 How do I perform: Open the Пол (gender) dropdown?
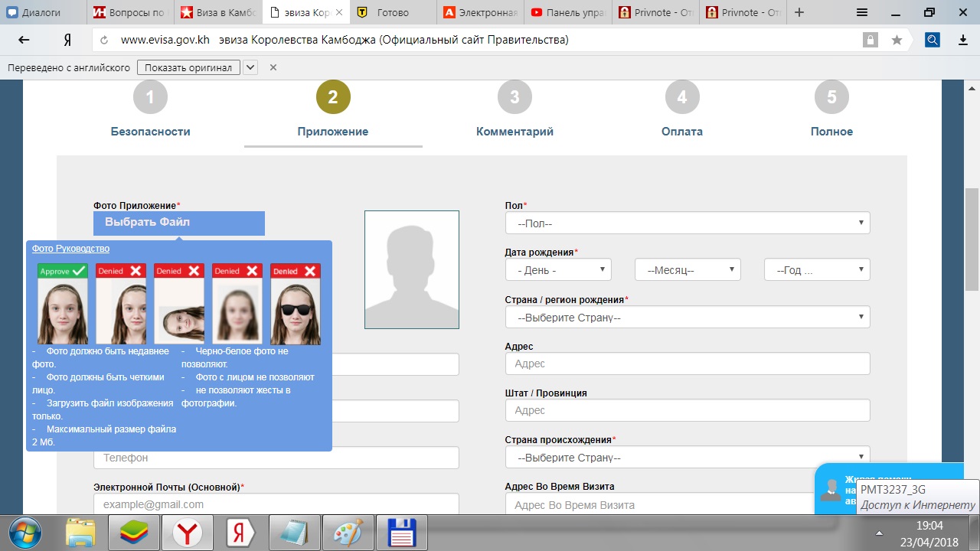click(x=687, y=223)
